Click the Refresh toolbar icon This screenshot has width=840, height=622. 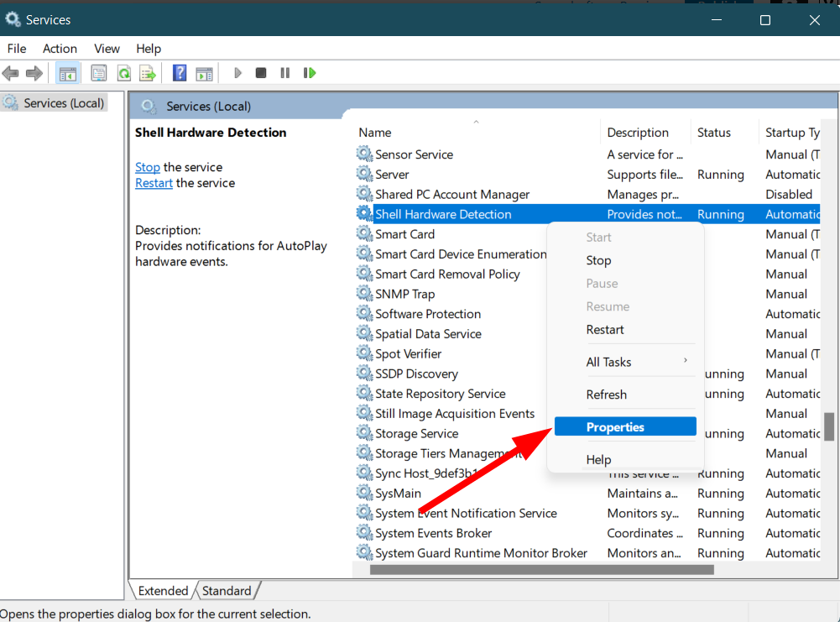123,73
